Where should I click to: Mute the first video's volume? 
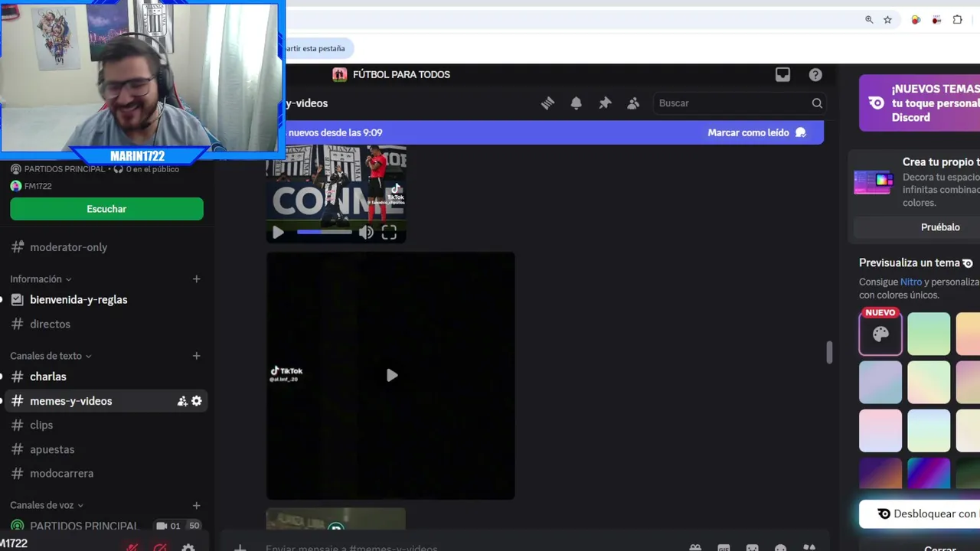pos(366,233)
